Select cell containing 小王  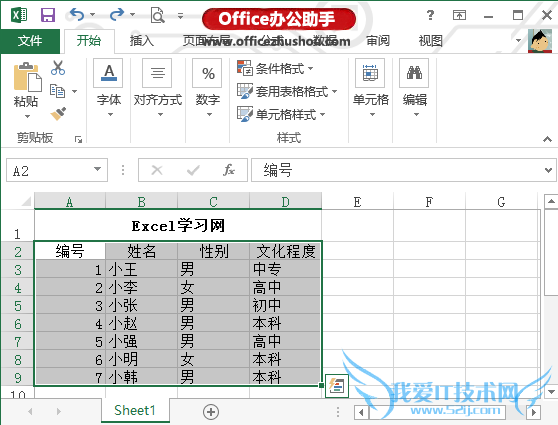coord(141,269)
